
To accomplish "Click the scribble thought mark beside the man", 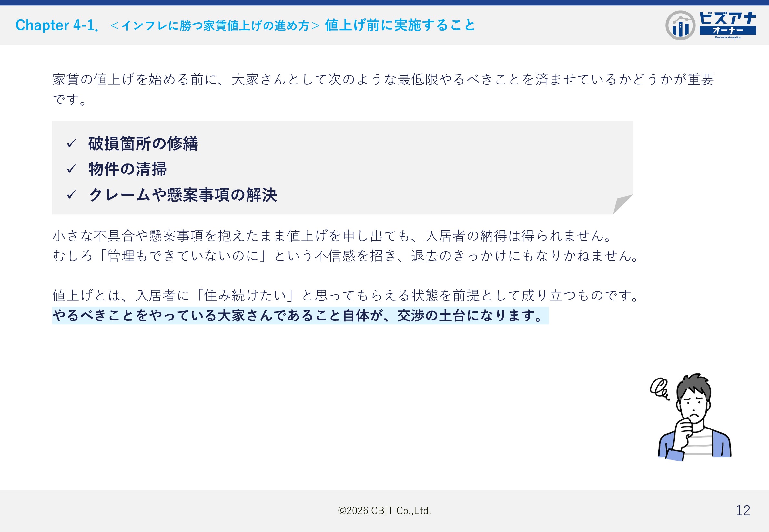I will (659, 389).
